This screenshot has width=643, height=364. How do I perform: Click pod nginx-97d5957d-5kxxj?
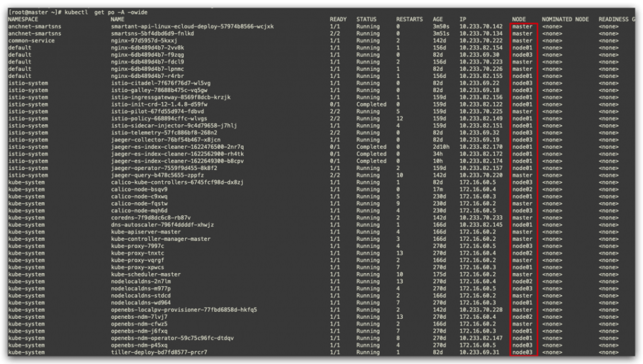tap(144, 41)
